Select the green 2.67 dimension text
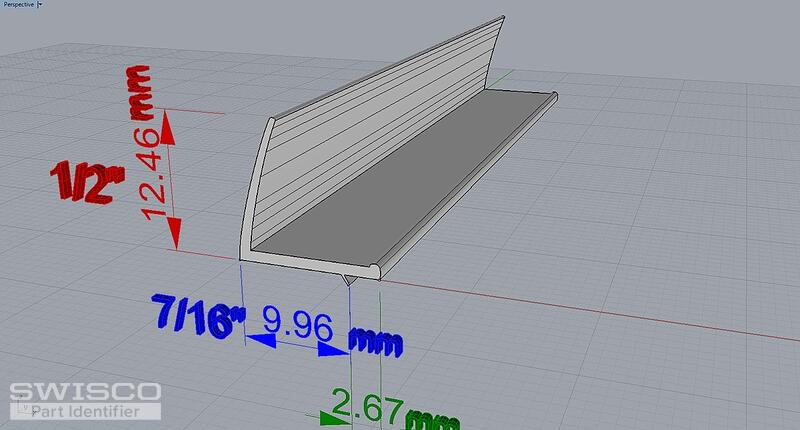Image resolution: width=800 pixels, height=430 pixels. click(x=366, y=407)
